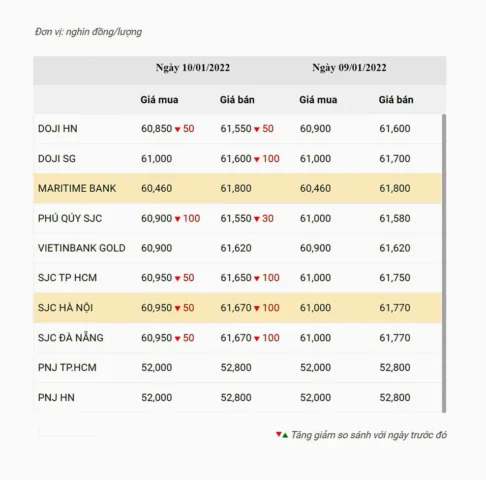
Task: Select the highlighted SJC HÀ NỘI row
Action: click(238, 308)
